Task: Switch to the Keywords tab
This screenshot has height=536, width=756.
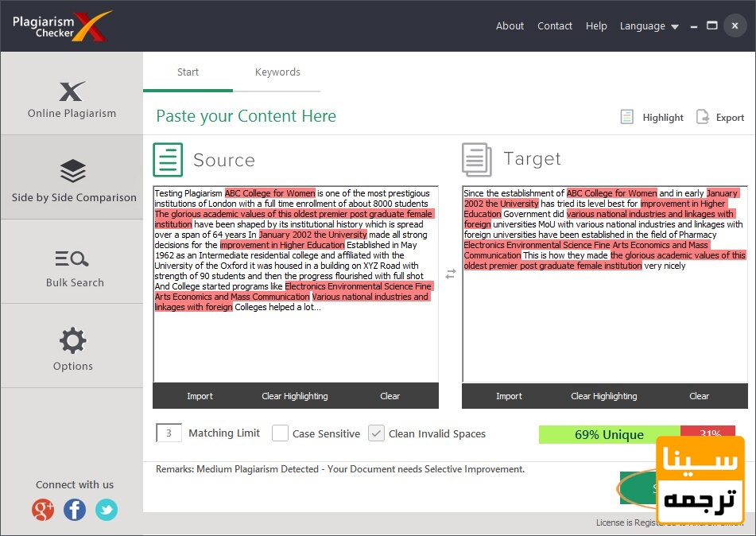Action: click(277, 72)
